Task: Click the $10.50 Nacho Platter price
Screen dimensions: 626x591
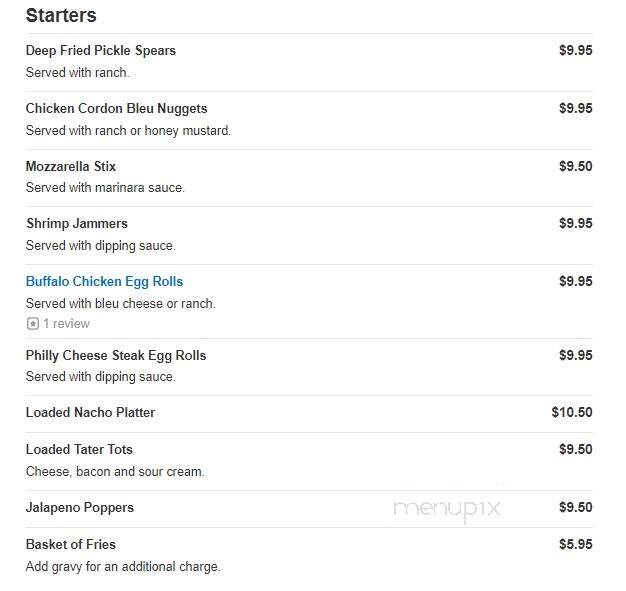Action: tap(572, 413)
